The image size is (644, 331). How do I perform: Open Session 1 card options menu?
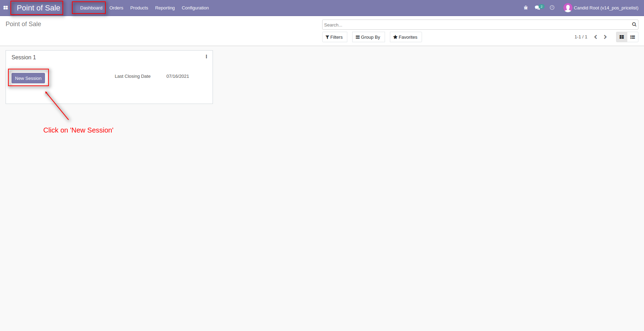[206, 57]
